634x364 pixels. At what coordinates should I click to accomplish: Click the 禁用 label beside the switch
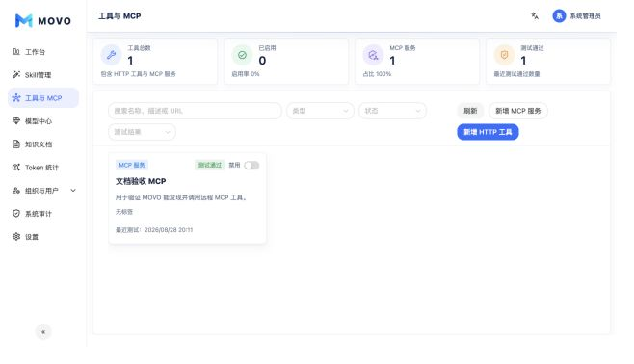pos(234,165)
